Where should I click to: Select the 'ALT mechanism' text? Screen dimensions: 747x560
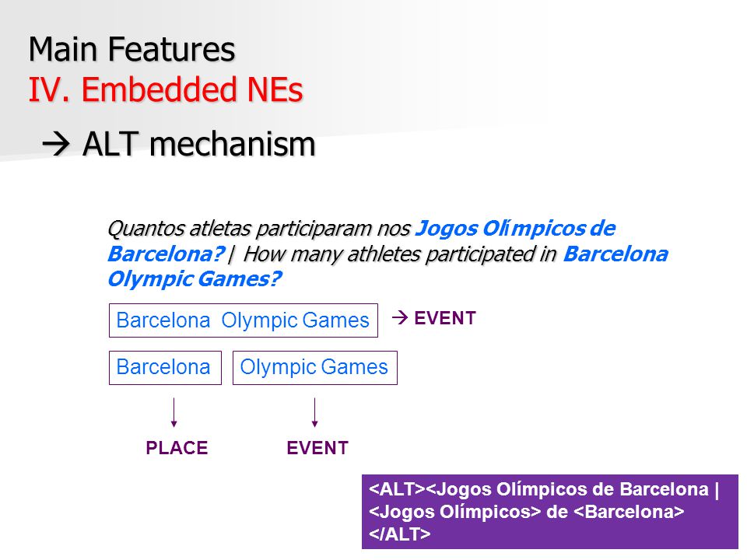pyautogui.click(x=198, y=145)
